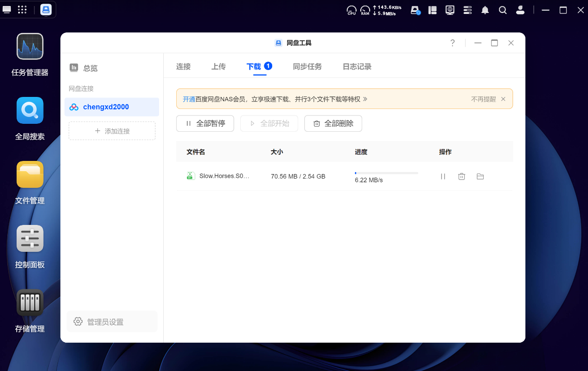Viewport: 588px width, 371px height.
Task: Delete the Slow.Horses download task
Action: pos(461,176)
